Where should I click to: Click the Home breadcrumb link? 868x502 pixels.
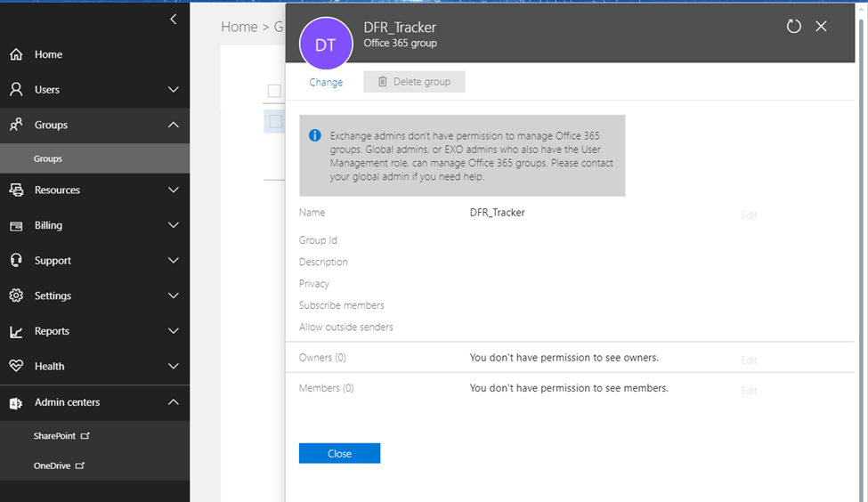coord(239,27)
